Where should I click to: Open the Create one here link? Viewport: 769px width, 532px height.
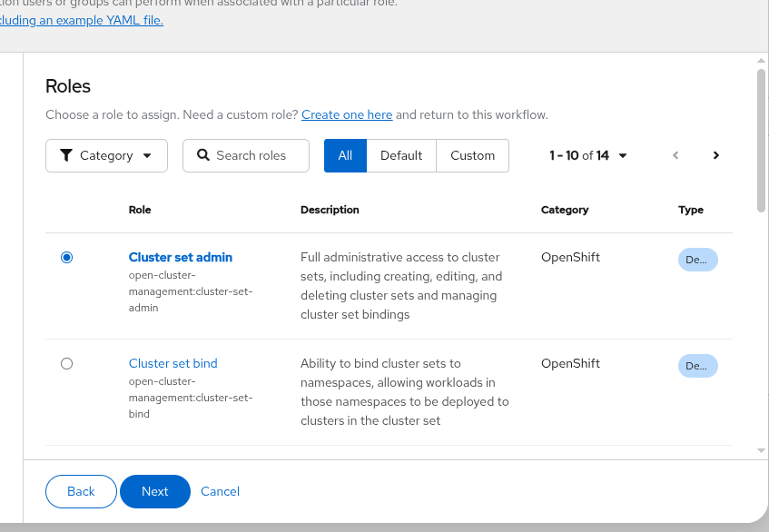point(347,115)
